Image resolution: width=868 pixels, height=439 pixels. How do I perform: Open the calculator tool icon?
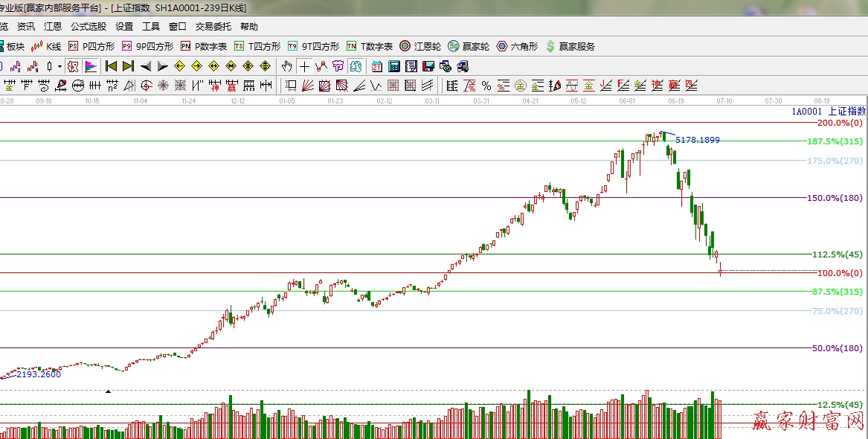(x=394, y=66)
